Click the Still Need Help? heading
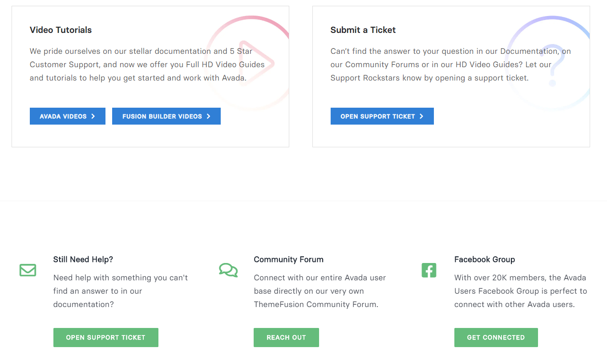Image resolution: width=607 pixels, height=364 pixels. pyautogui.click(x=83, y=259)
